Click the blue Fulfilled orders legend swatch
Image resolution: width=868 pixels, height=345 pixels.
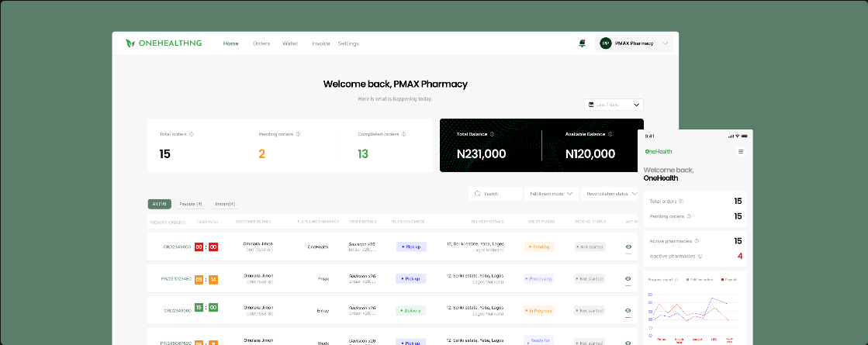pos(687,280)
